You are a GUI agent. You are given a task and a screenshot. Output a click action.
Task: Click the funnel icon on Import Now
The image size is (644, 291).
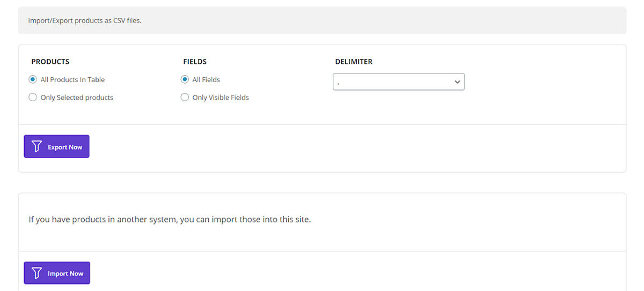point(36,273)
